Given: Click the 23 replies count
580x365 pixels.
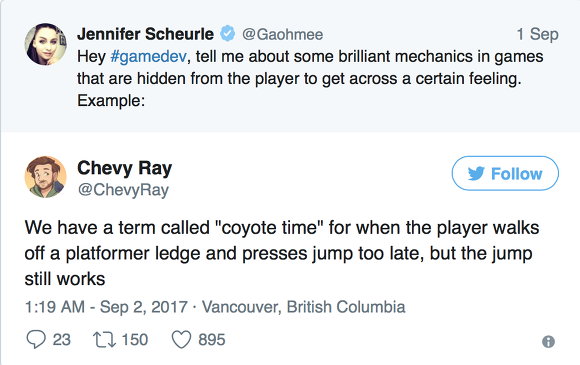Looking at the screenshot, I should point(61,339).
